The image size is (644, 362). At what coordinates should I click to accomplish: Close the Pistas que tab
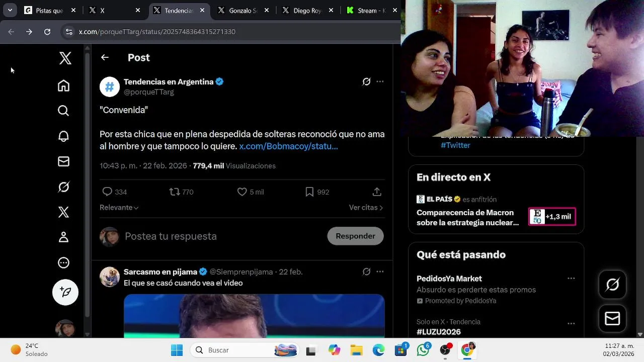pyautogui.click(x=73, y=11)
